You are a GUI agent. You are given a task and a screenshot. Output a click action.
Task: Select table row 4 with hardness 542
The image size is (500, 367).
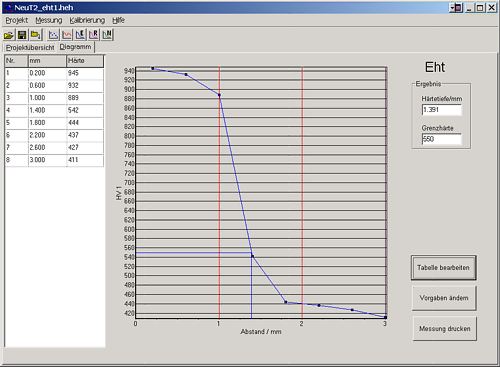pyautogui.click(x=54, y=110)
